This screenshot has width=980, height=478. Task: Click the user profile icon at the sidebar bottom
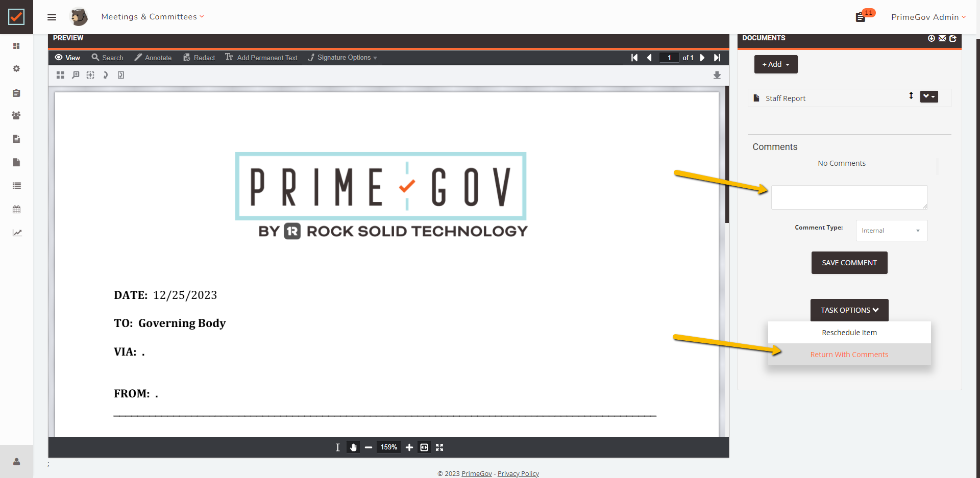pos(16,462)
